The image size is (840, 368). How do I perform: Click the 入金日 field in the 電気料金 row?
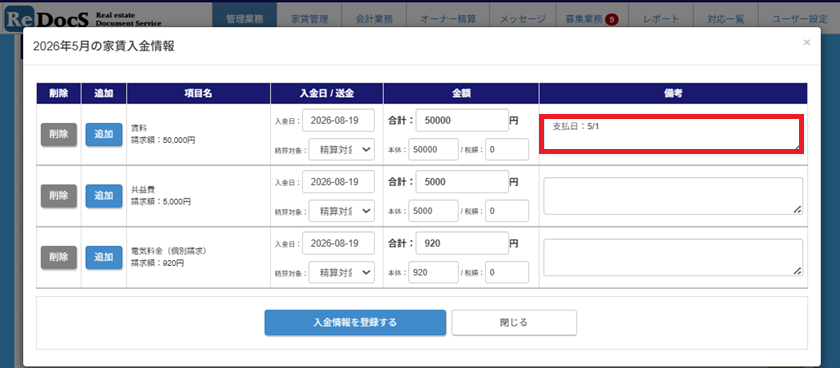[339, 243]
